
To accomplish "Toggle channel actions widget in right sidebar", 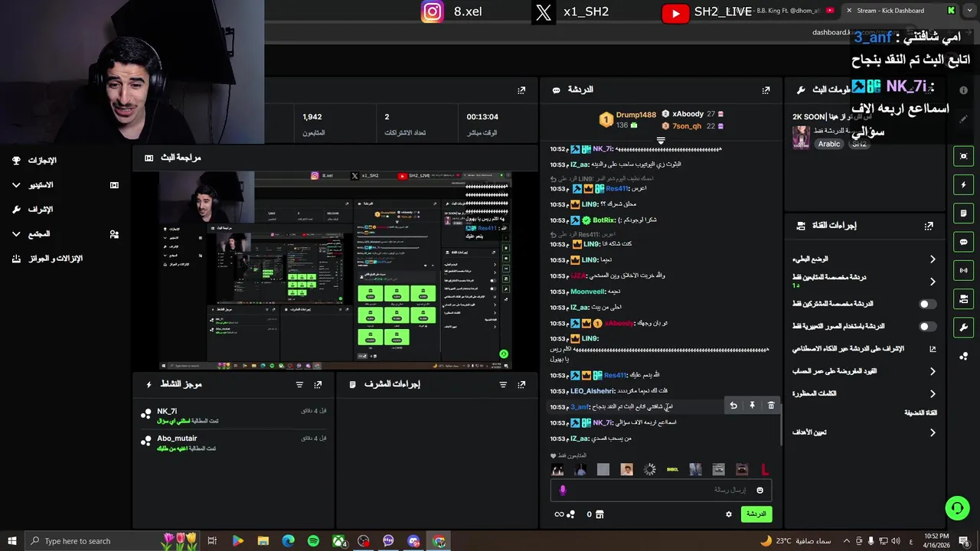I will point(964,298).
